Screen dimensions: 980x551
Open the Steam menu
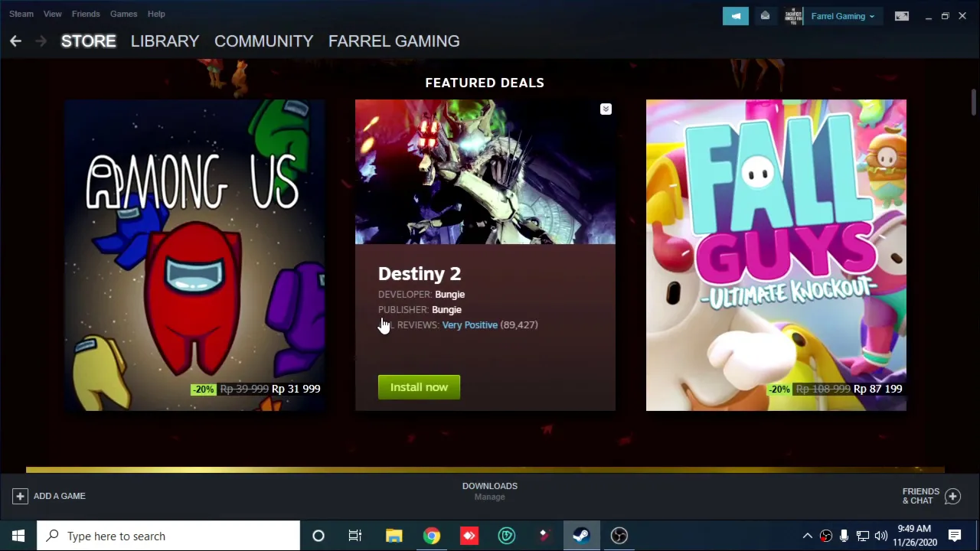click(x=21, y=14)
